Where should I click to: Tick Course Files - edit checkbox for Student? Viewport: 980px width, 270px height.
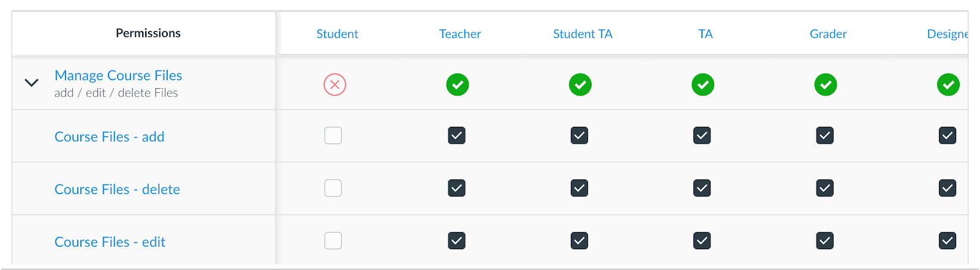[333, 241]
